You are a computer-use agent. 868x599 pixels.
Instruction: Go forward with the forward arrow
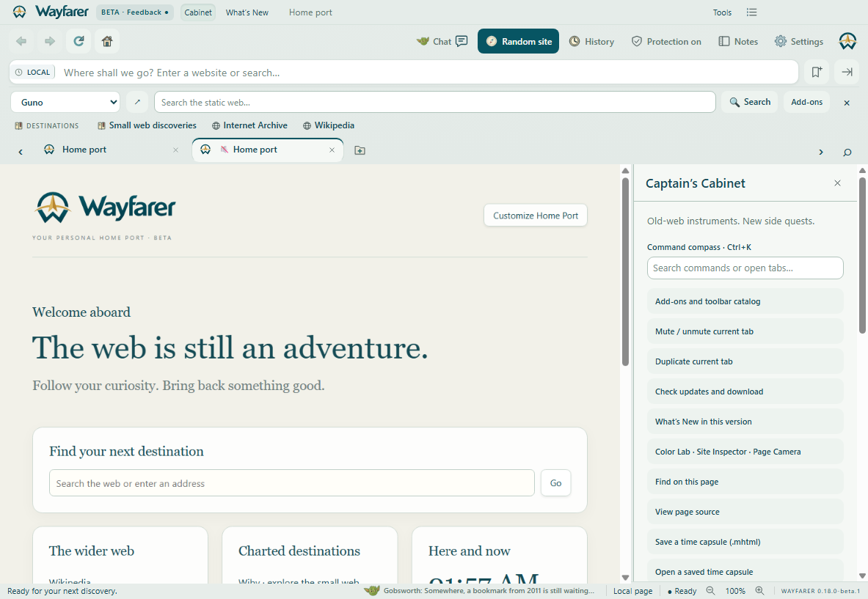tap(50, 42)
